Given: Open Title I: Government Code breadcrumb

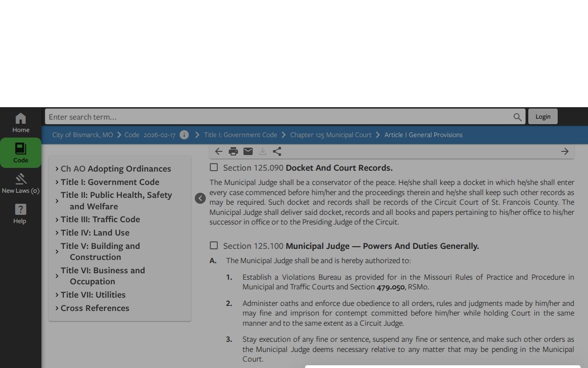Looking at the screenshot, I should [x=241, y=135].
